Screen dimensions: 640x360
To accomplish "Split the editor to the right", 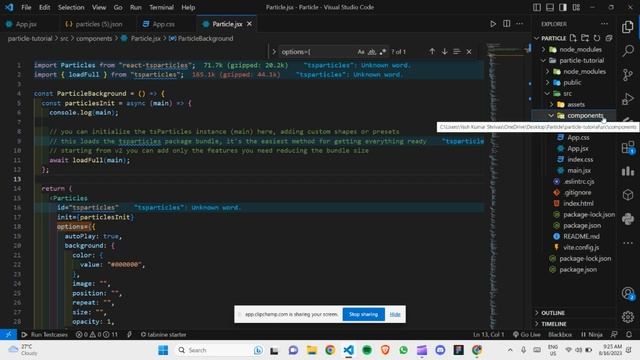I will click(x=507, y=24).
